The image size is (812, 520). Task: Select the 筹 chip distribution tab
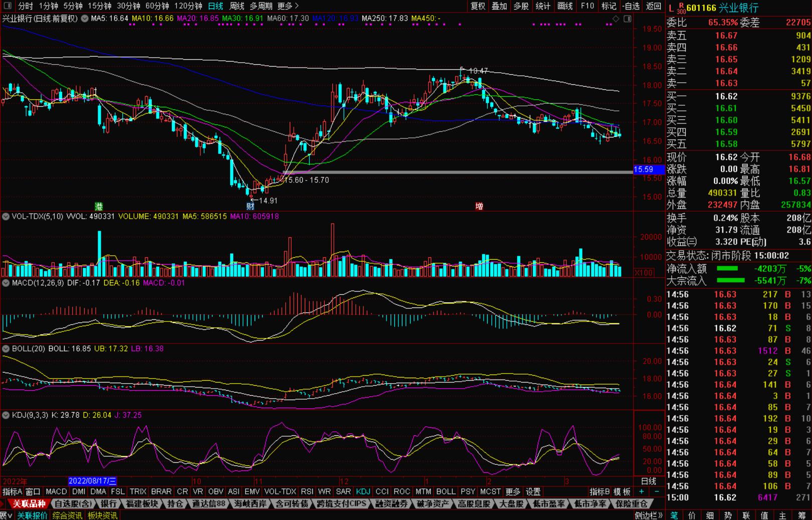801,515
